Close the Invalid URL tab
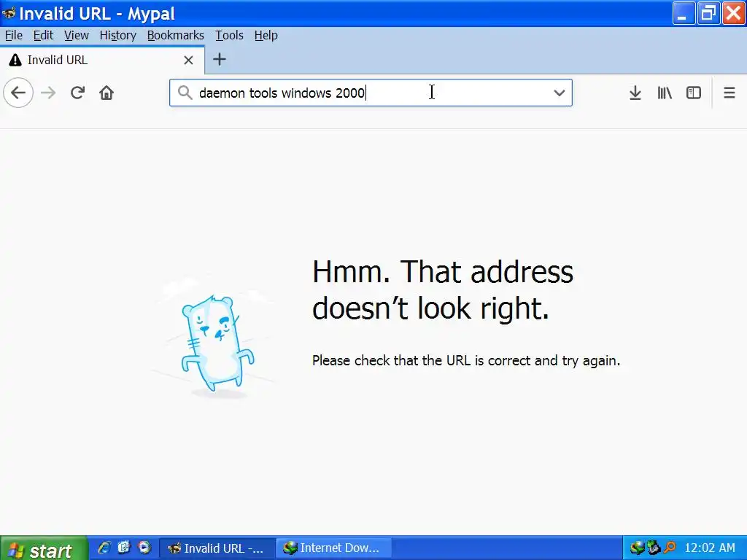 (x=189, y=60)
